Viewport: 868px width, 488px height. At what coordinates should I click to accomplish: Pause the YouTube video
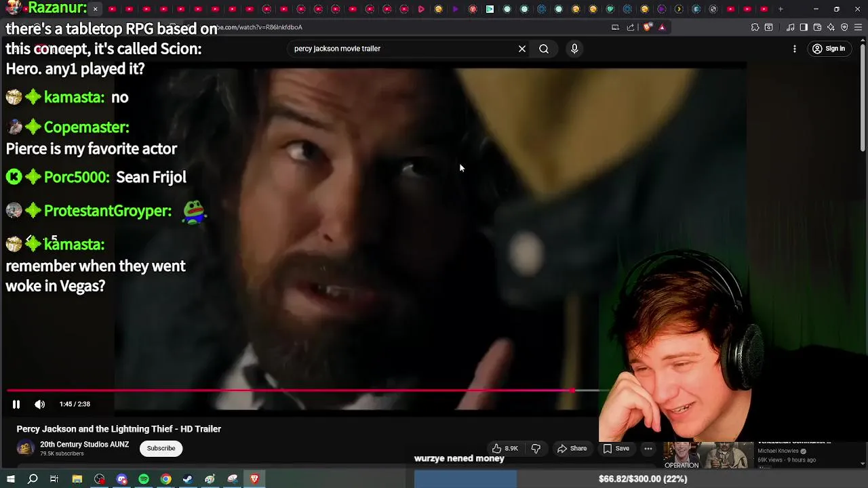(16, 404)
